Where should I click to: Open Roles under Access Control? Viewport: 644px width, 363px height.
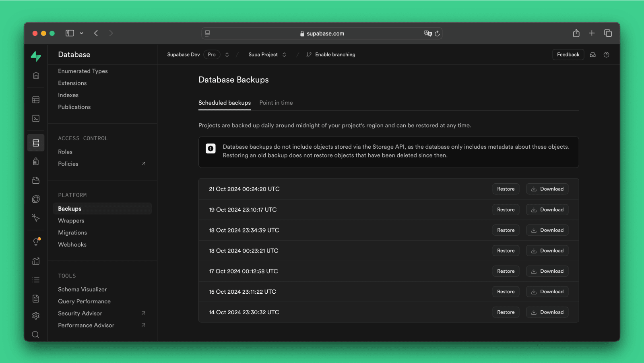point(65,152)
